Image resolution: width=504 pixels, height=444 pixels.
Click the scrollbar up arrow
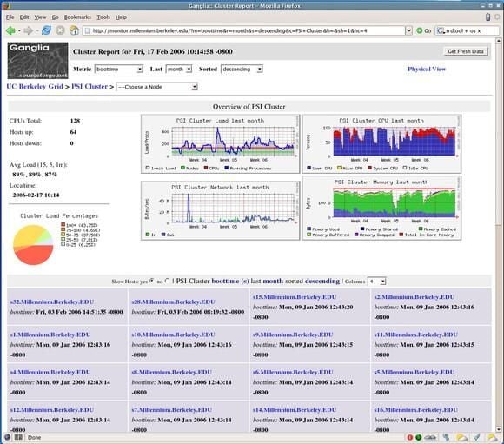pyautogui.click(x=499, y=41)
